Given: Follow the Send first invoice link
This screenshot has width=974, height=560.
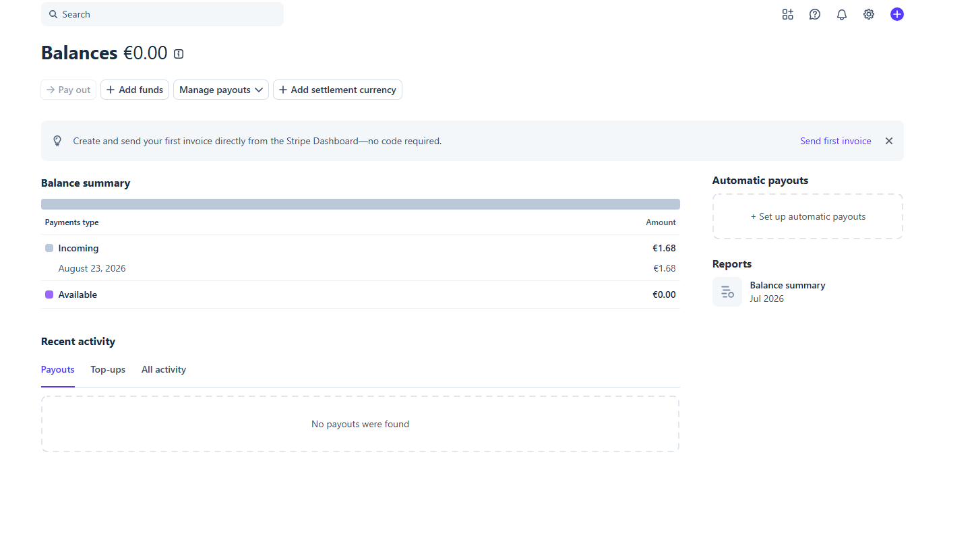Looking at the screenshot, I should click(x=836, y=141).
